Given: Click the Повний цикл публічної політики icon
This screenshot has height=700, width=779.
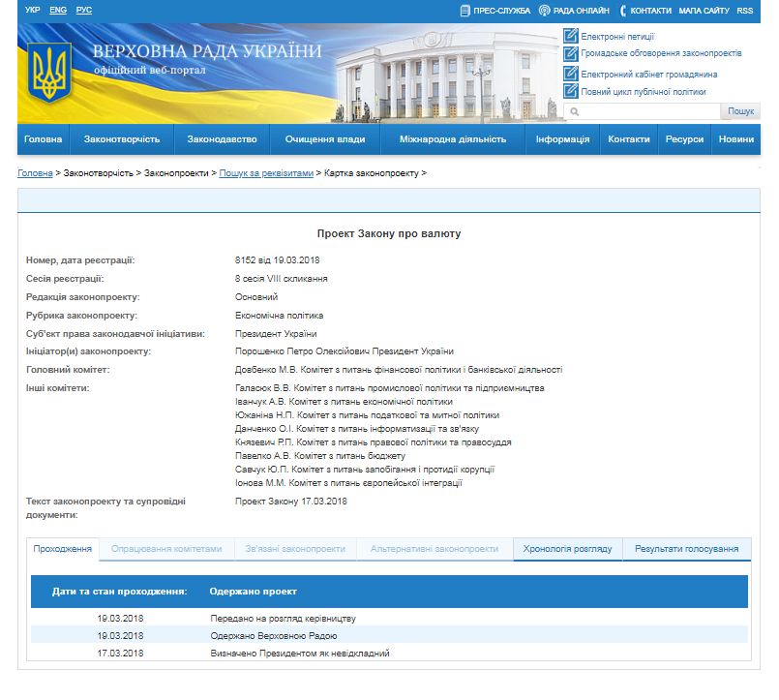Looking at the screenshot, I should click(x=570, y=93).
